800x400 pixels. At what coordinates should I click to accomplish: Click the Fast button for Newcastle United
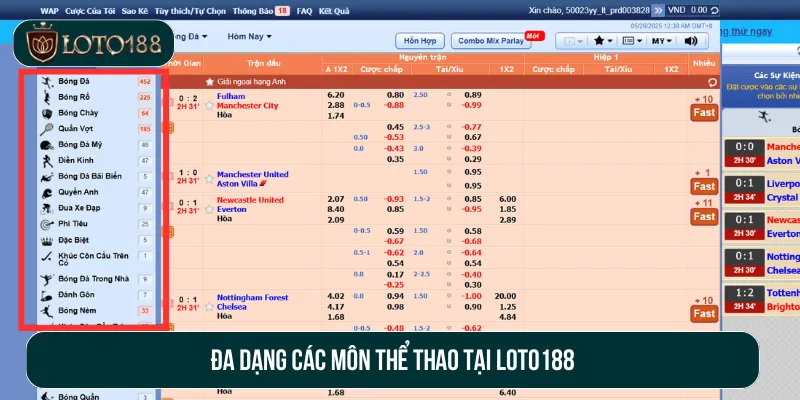tap(704, 216)
